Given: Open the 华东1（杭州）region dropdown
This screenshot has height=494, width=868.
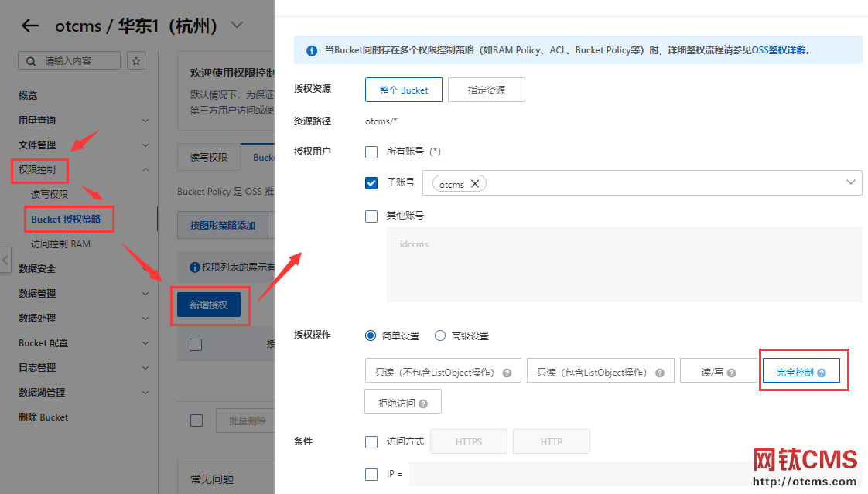Looking at the screenshot, I should pyautogui.click(x=237, y=26).
